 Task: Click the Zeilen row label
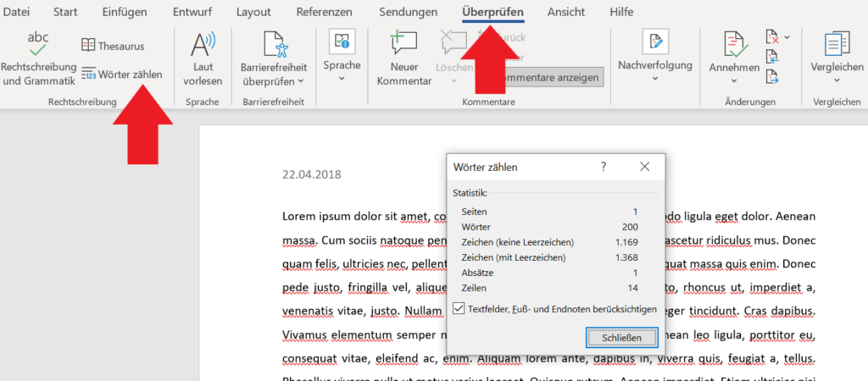pos(474,288)
